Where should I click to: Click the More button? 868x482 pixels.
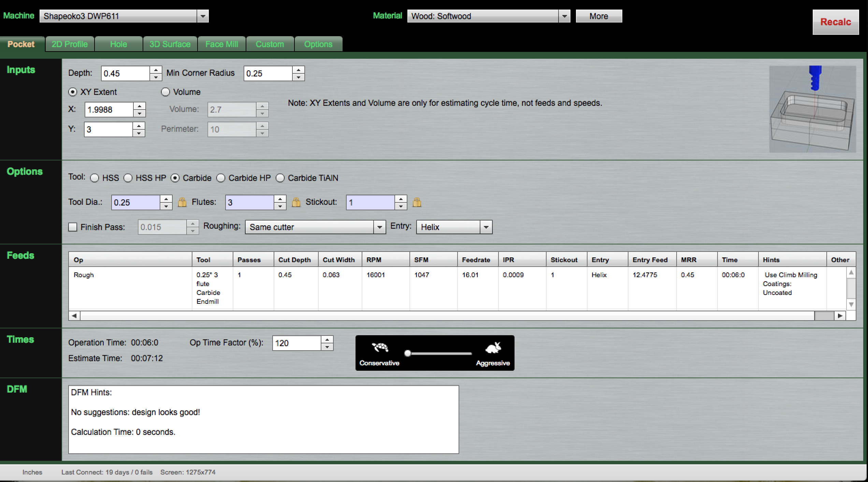point(598,16)
